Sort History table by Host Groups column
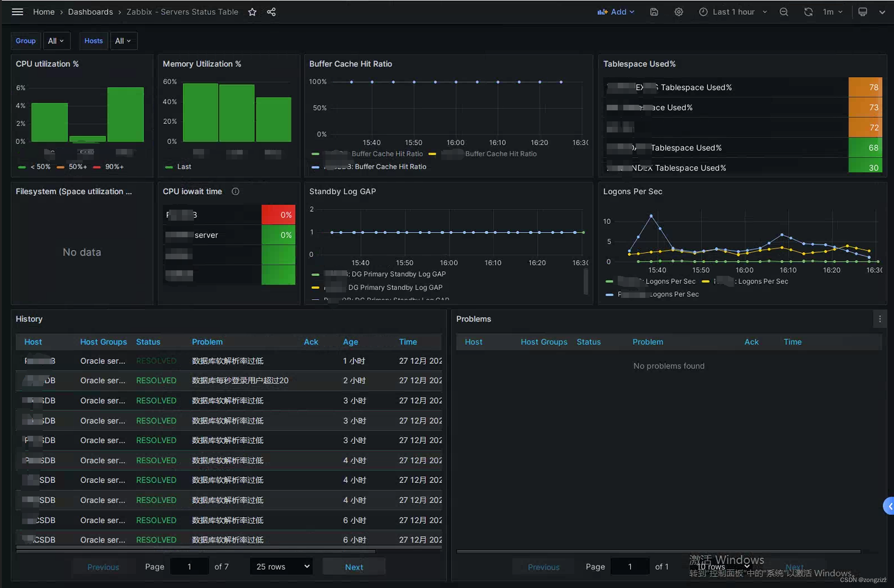894x588 pixels. coord(103,342)
